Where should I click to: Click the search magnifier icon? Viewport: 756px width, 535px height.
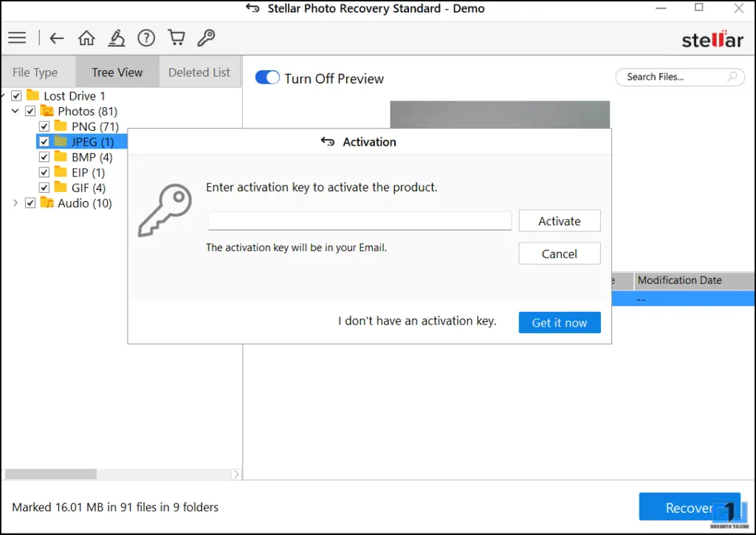pyautogui.click(x=732, y=77)
